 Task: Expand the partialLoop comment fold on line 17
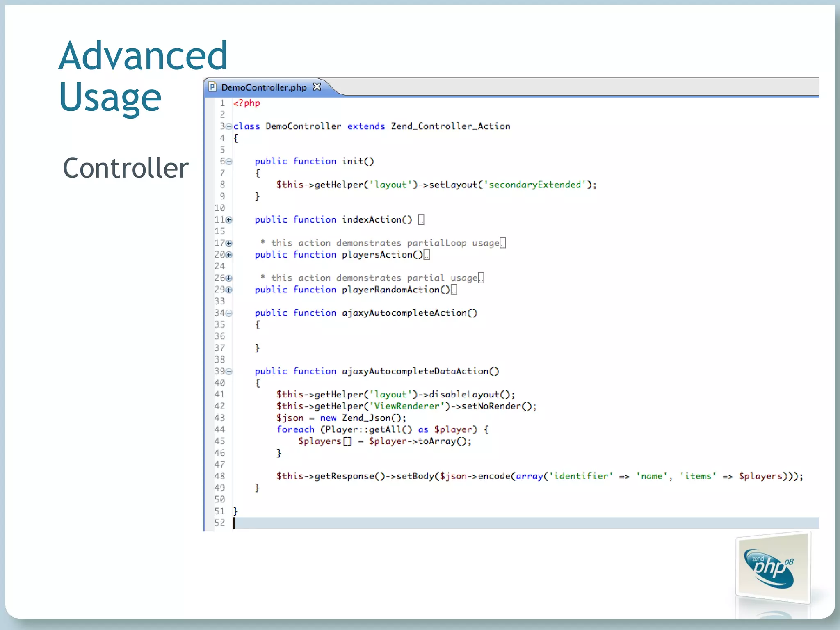point(229,243)
